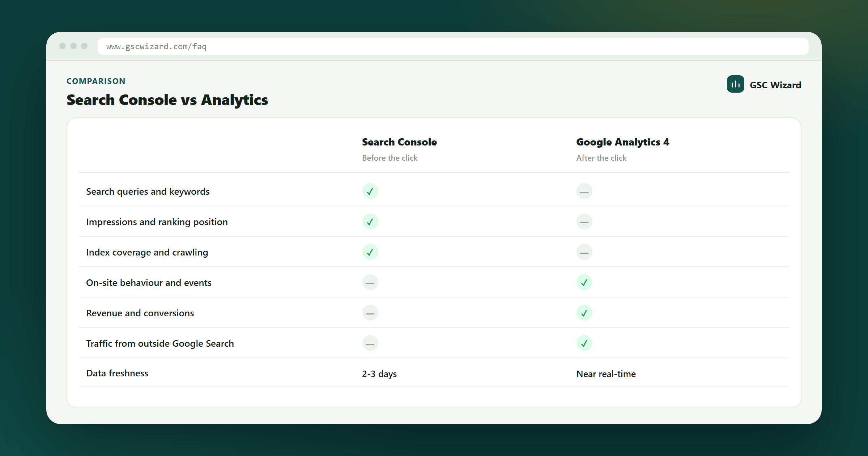Click the 'Search queries and keywords' row label
This screenshot has width=868, height=456.
point(148,191)
